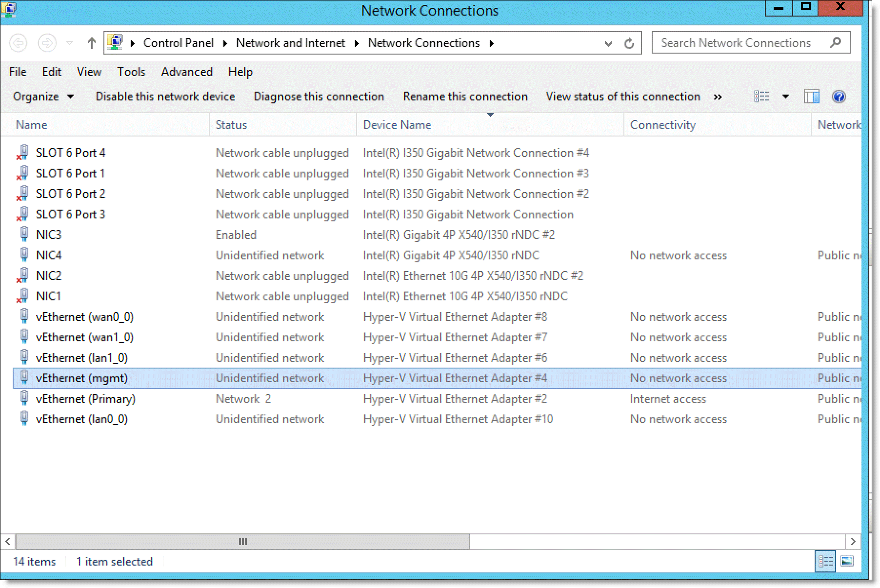Select the NIC3 adapter icon

(24, 235)
